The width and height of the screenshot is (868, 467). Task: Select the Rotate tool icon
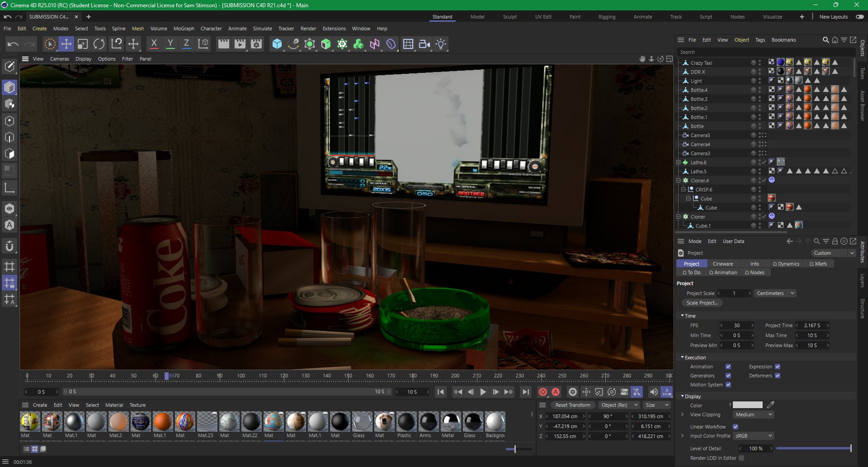[99, 44]
